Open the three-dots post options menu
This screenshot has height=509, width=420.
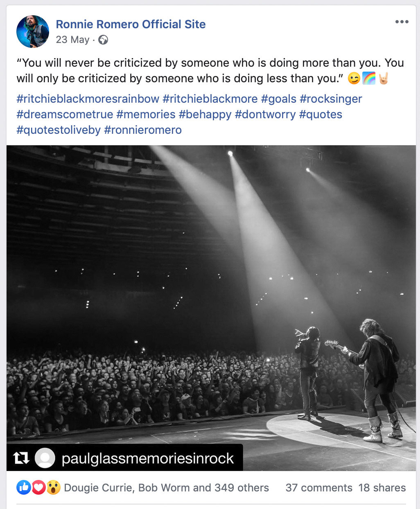[x=402, y=22]
